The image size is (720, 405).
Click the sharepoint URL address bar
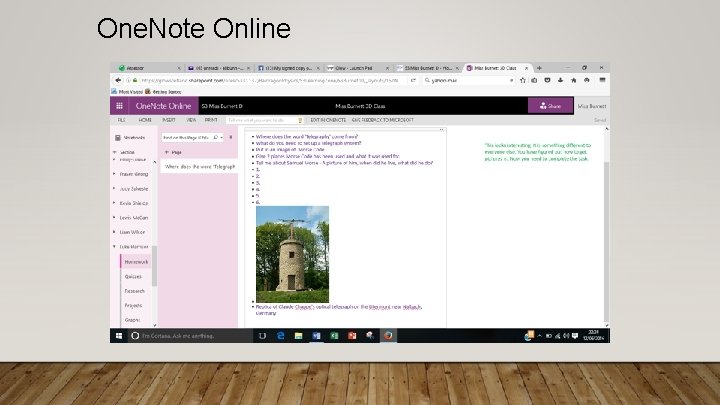[x=271, y=80]
